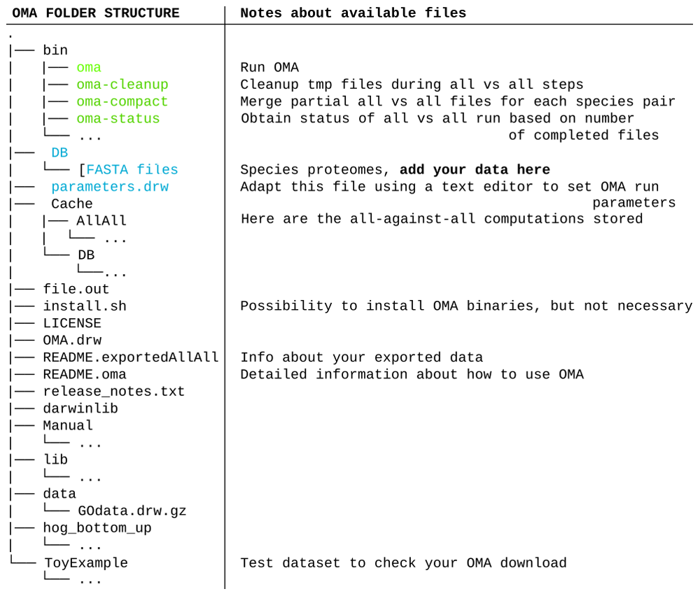Select the file.out entry
This screenshot has width=700, height=596.
tap(76, 289)
